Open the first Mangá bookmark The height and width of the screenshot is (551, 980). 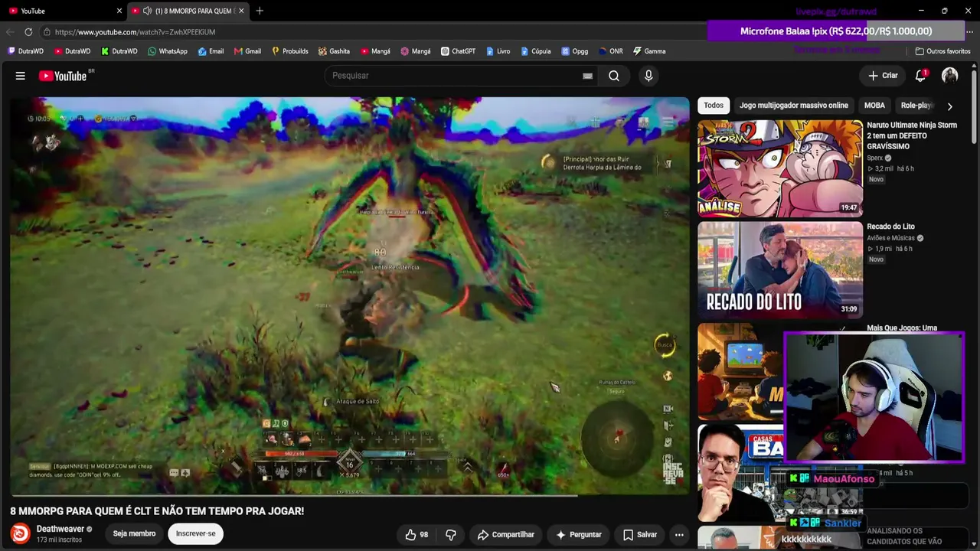click(x=375, y=51)
